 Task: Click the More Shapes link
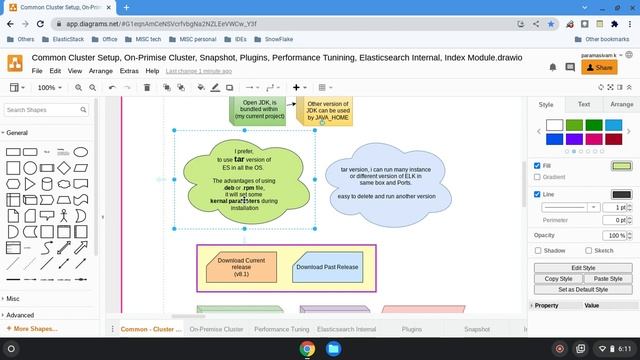coord(32,329)
